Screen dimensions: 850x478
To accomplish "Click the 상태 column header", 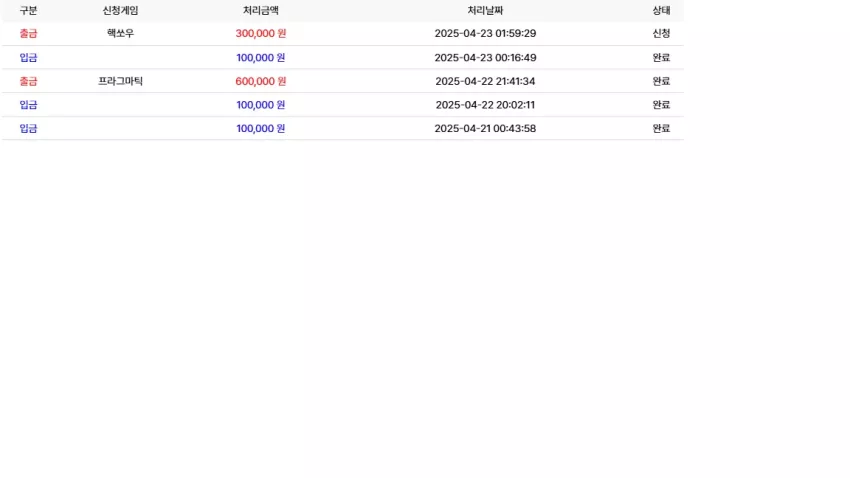I will point(661,10).
